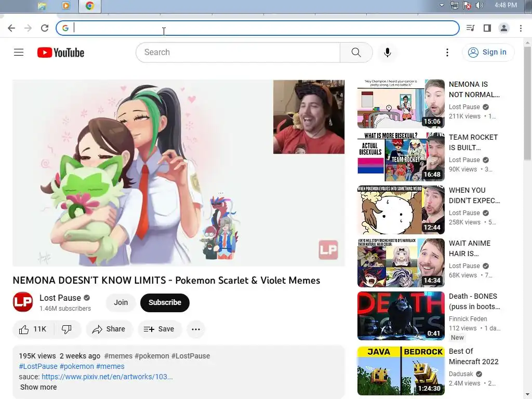Image resolution: width=532 pixels, height=399 pixels.
Task: Click the #LostPause blue hashtag link
Action: 38,366
